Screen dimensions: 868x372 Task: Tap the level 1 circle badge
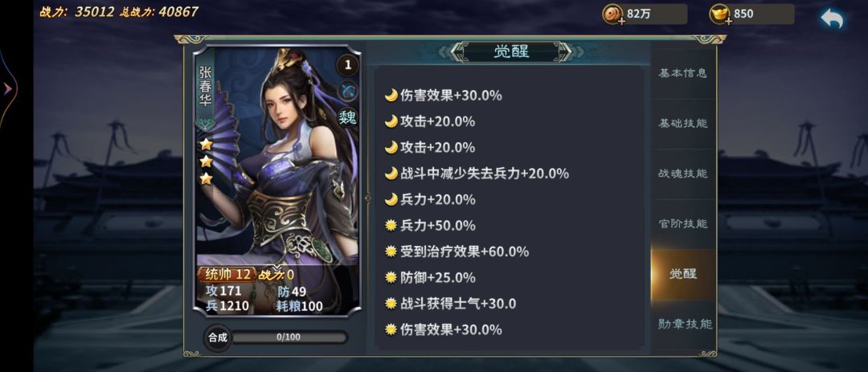click(x=348, y=65)
